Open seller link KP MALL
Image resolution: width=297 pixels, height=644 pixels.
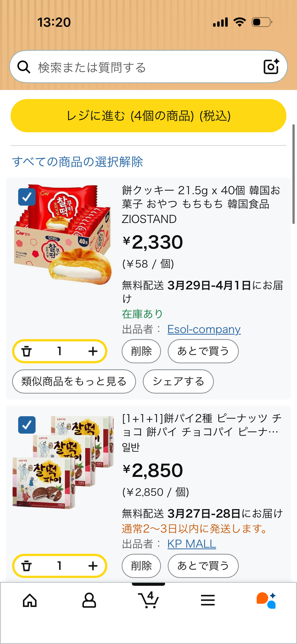(x=192, y=544)
